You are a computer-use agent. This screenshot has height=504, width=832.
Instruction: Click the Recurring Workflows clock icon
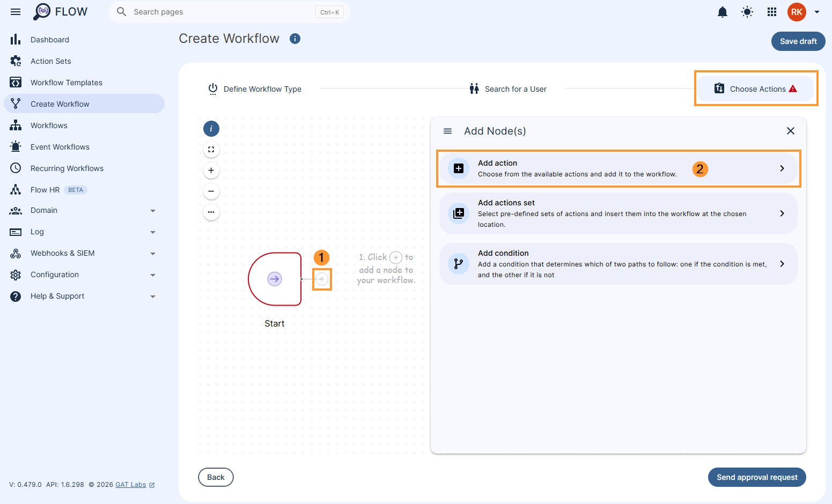point(16,168)
